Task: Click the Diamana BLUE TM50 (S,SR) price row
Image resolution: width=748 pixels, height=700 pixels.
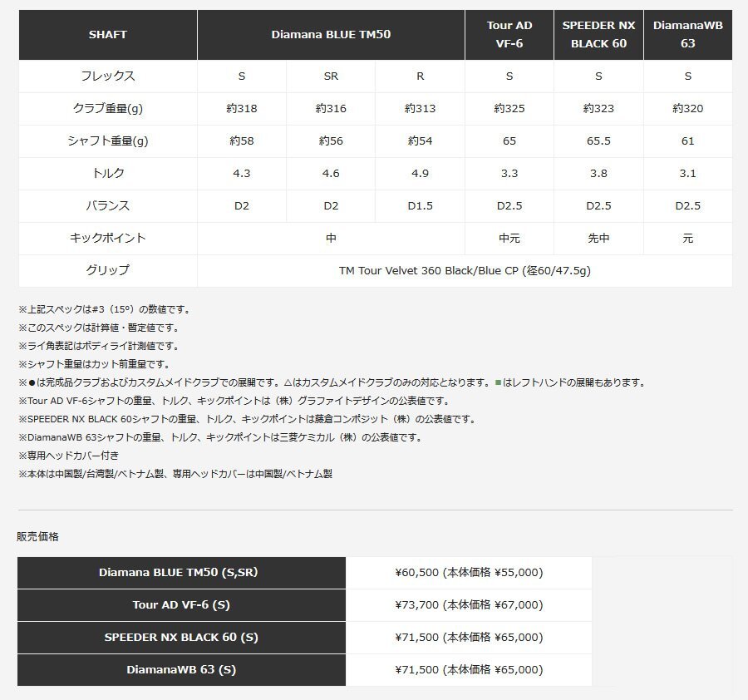Action: point(181,572)
